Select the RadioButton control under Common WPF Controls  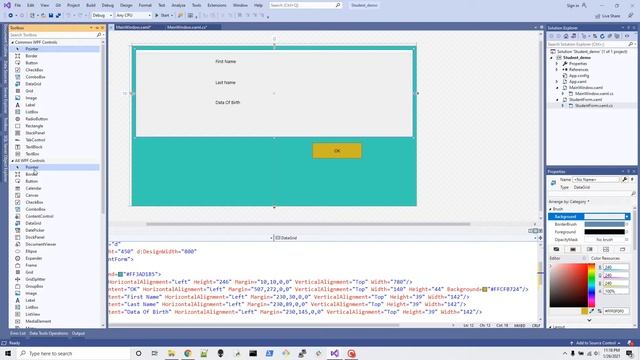coord(36,119)
